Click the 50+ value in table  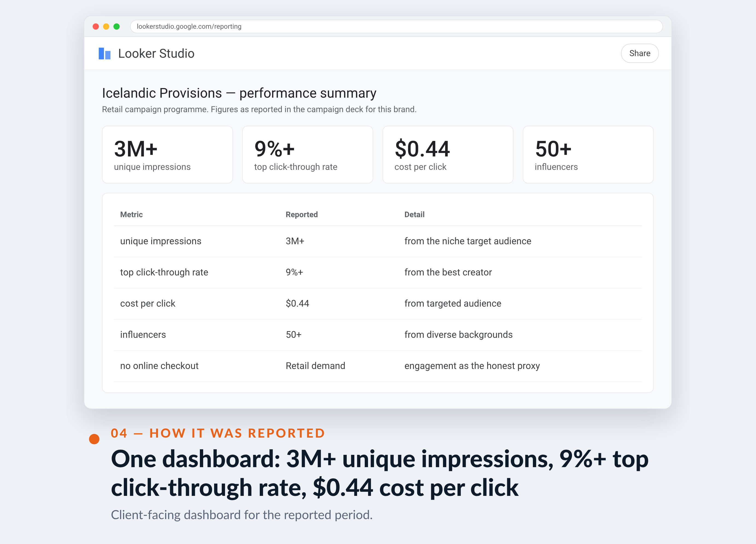294,334
